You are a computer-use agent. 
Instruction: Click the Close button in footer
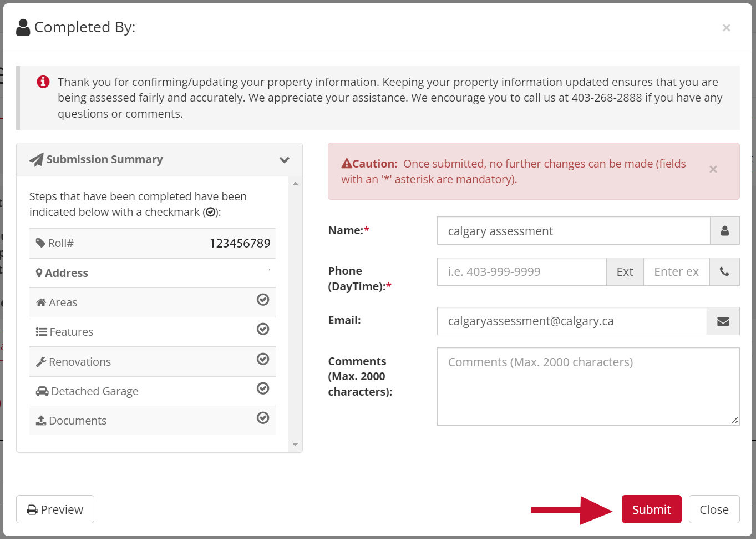(x=714, y=509)
